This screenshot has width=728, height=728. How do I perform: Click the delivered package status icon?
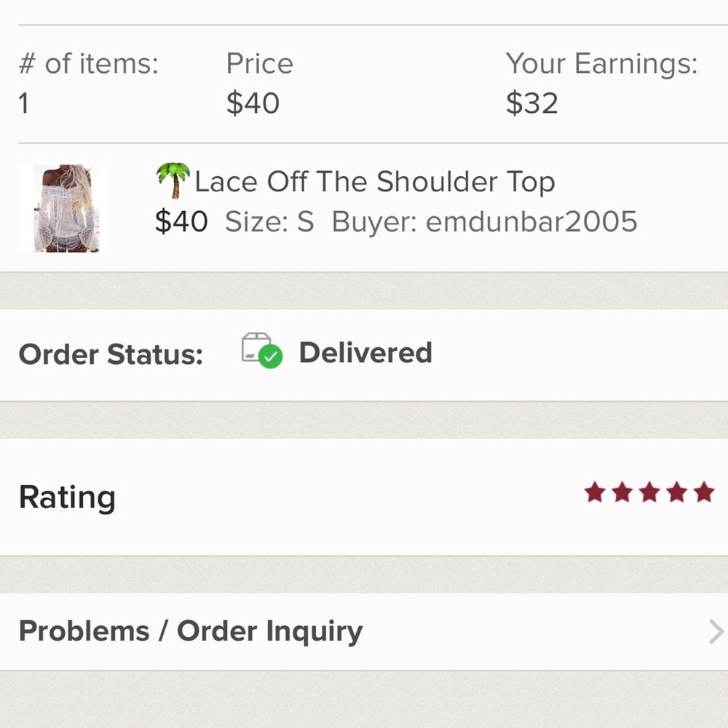pyautogui.click(x=262, y=351)
